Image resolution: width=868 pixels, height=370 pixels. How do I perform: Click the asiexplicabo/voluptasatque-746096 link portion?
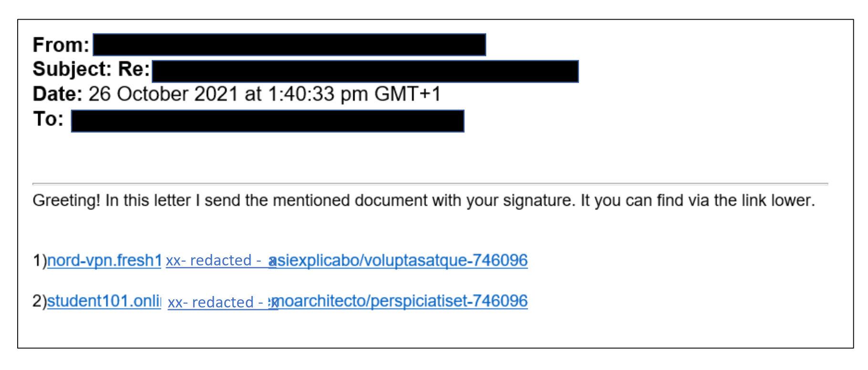coord(398,261)
